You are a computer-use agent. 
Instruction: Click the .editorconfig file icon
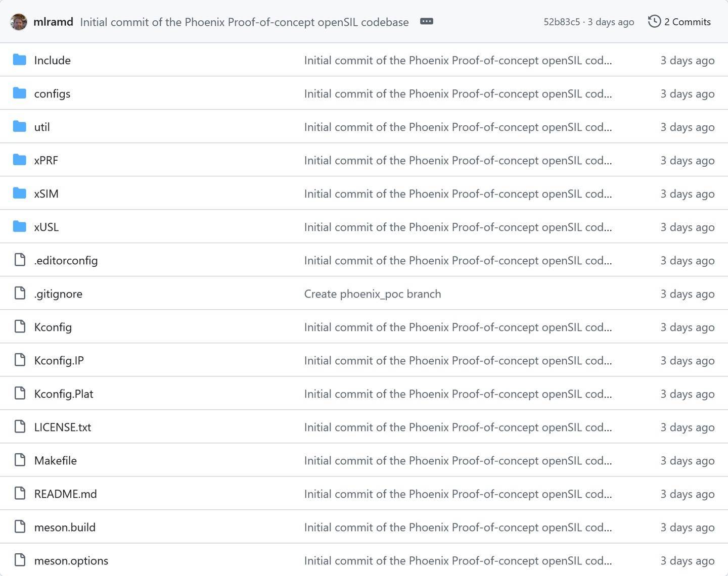pos(20,260)
